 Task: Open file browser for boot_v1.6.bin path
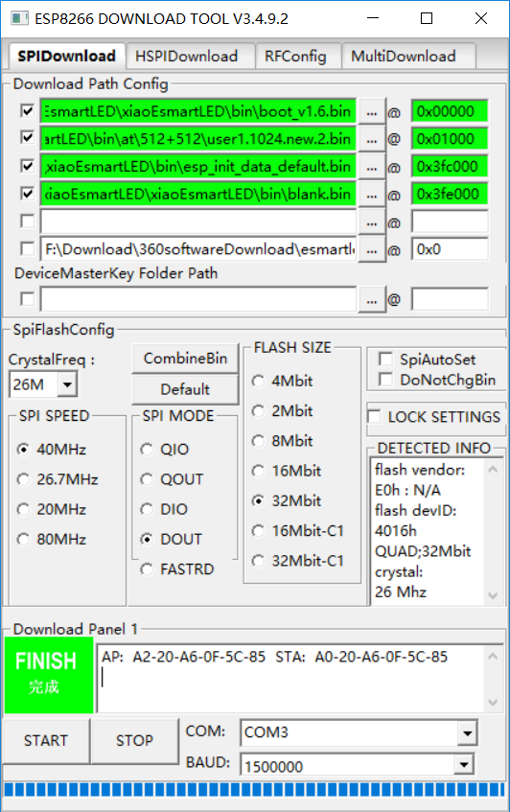coord(372,111)
